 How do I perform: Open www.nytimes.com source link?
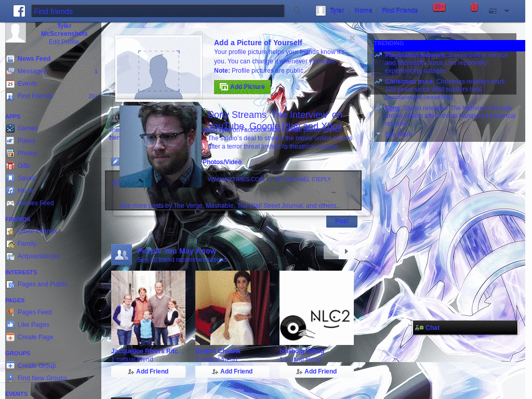236,179
